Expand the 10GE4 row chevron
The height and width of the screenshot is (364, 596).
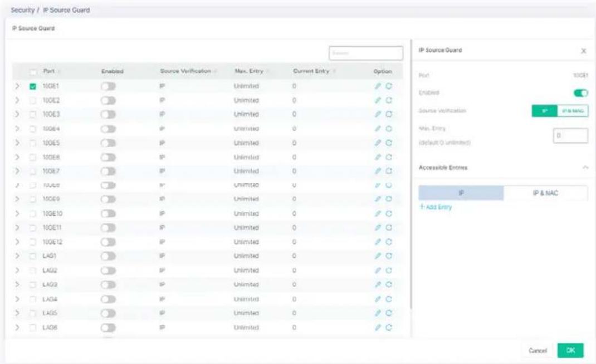click(17, 129)
